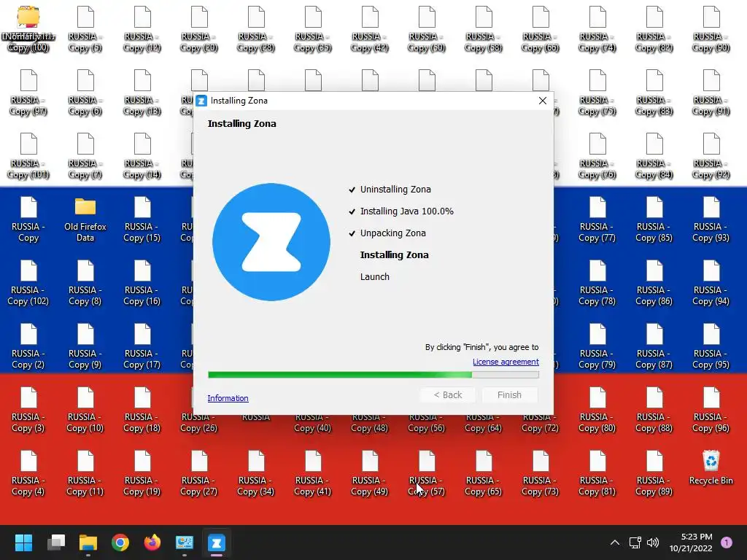
Task: Click the Installing Java 100.0% step
Action: [x=406, y=211]
